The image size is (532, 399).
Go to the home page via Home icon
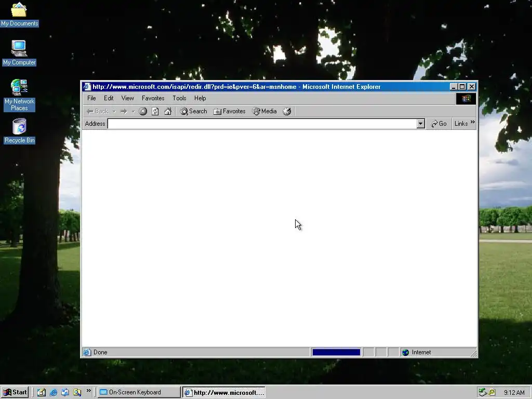pyautogui.click(x=168, y=111)
